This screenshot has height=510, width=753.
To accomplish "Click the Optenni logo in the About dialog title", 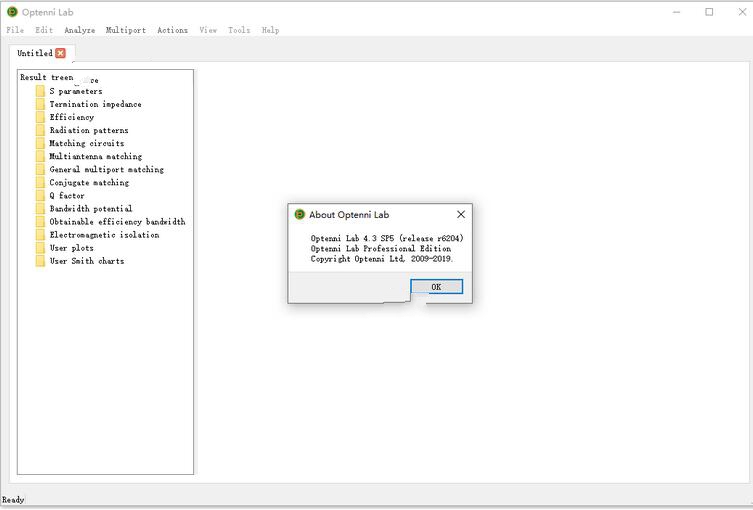I will (300, 214).
